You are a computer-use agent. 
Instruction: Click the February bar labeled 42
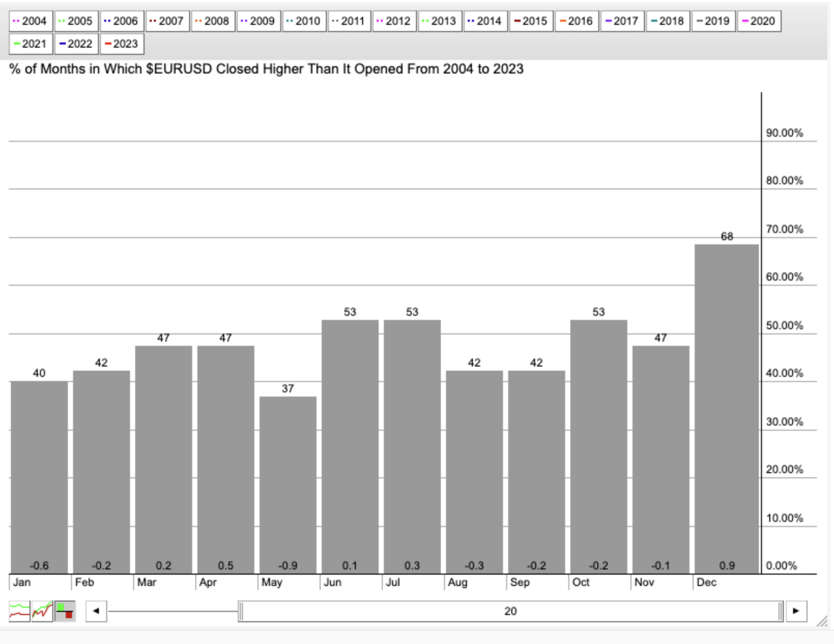click(102, 472)
